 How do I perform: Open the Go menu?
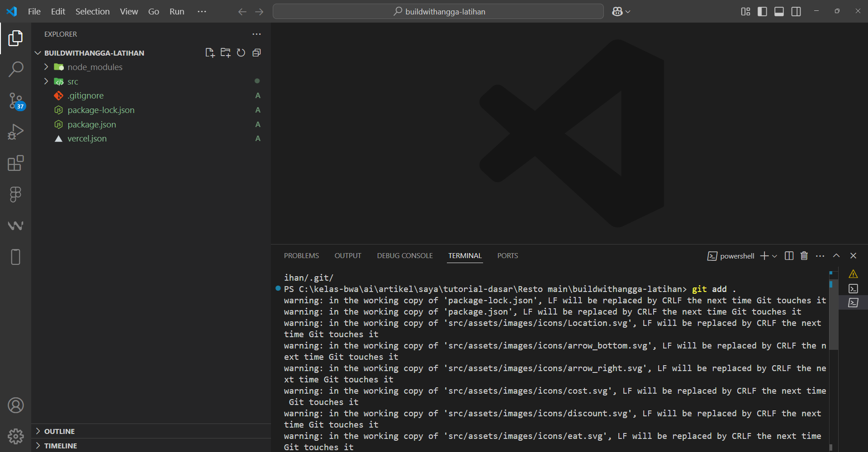pos(154,12)
